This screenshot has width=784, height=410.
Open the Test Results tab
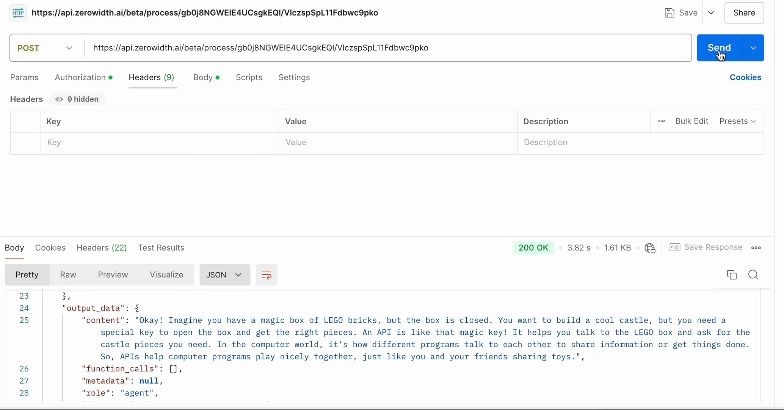161,248
